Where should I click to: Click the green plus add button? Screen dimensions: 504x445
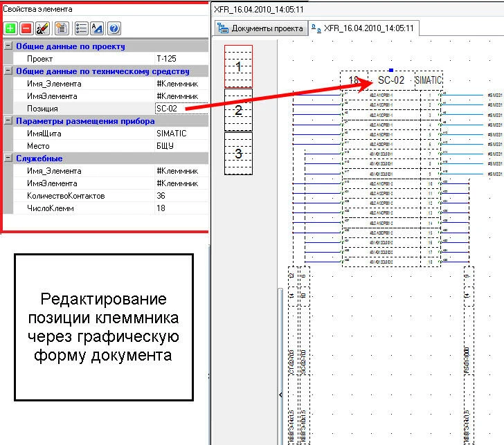10,28
